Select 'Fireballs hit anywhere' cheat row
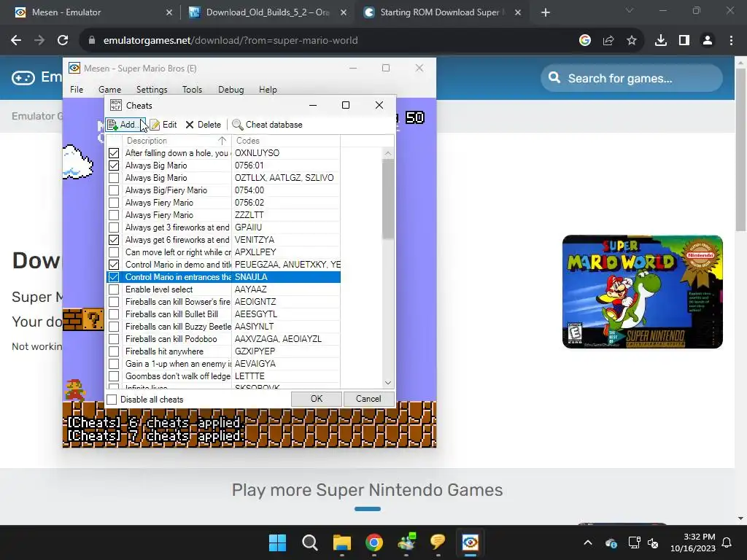 (224, 351)
